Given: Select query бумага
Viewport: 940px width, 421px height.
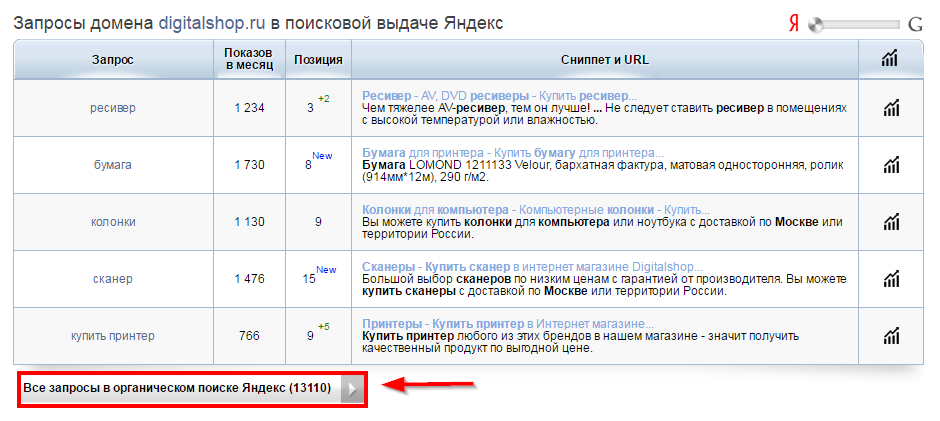Looking at the screenshot, I should 113,165.
